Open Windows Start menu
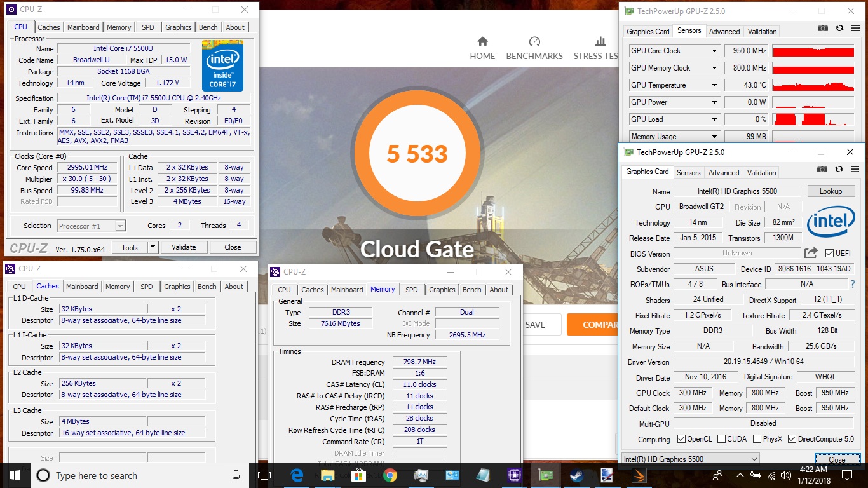This screenshot has width=868, height=488. [x=15, y=475]
